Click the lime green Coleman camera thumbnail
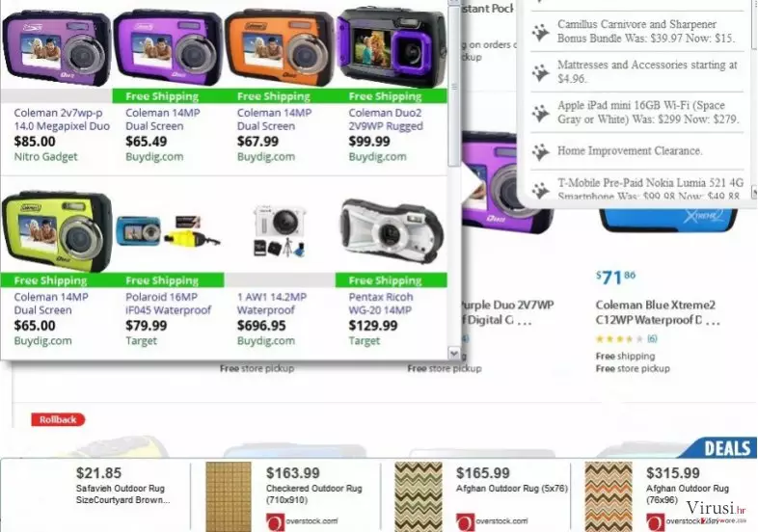 (x=57, y=231)
